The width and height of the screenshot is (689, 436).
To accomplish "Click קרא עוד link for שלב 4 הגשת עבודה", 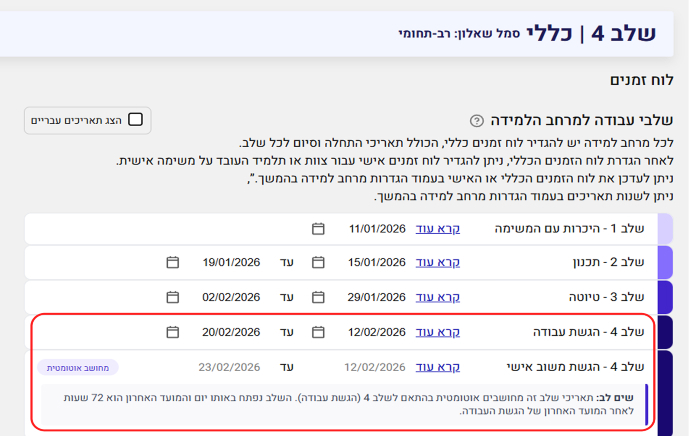I will click(438, 332).
